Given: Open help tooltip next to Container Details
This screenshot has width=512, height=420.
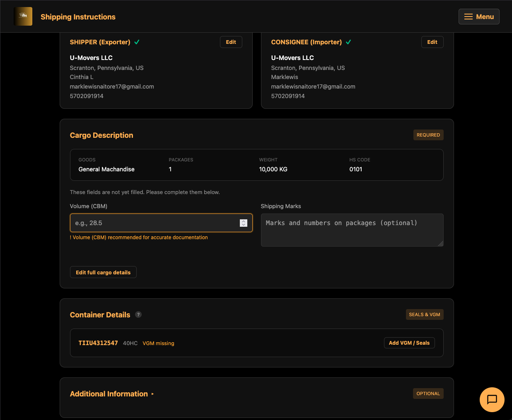Looking at the screenshot, I should pos(138,314).
